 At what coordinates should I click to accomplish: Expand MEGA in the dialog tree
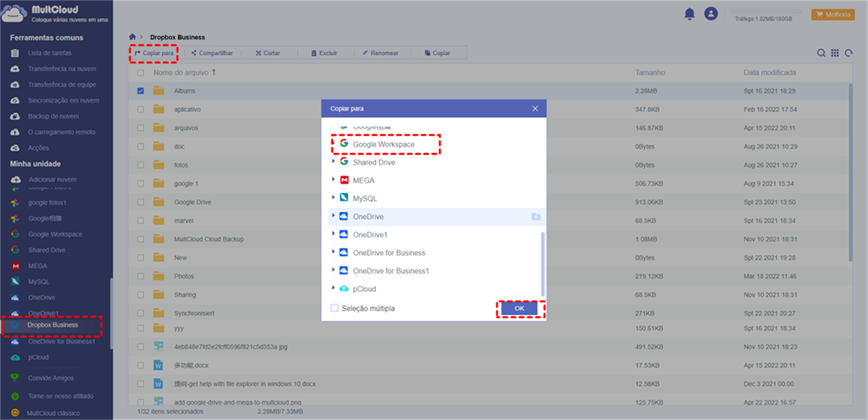click(x=333, y=180)
